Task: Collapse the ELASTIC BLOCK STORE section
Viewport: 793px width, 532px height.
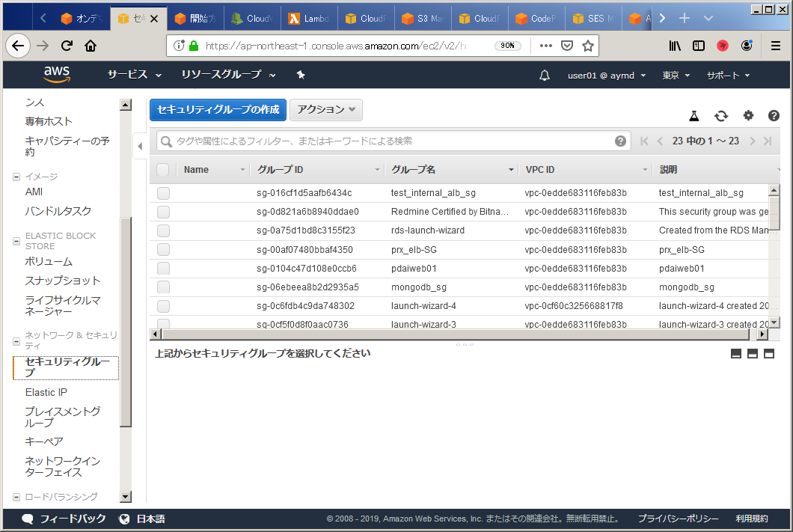Action: pos(16,241)
